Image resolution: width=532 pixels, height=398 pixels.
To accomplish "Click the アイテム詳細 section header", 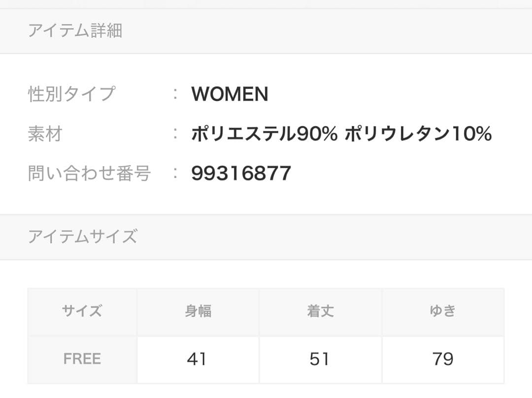I will click(75, 31).
